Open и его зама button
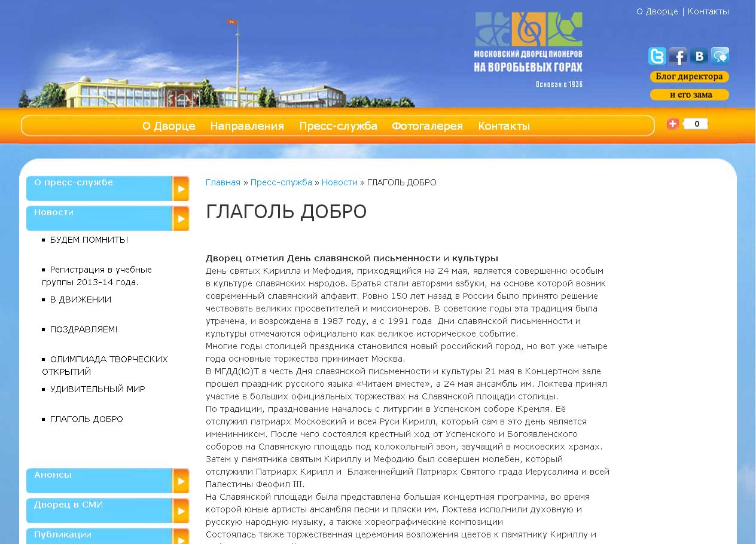The image size is (756, 544). 690,94
